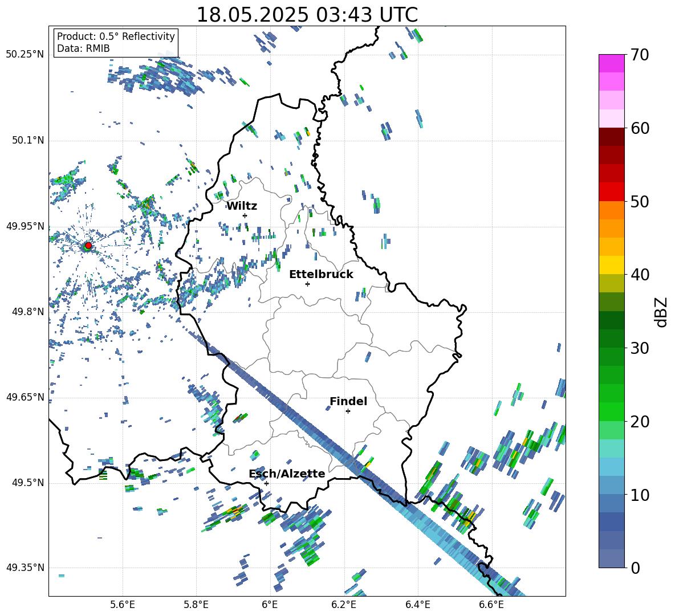Click the Findel station cross marker
This screenshot has width=675, height=616.
348,411
